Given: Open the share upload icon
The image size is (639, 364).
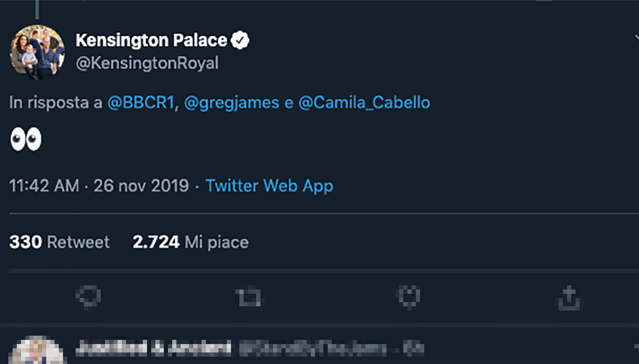Looking at the screenshot, I should coord(568,298).
